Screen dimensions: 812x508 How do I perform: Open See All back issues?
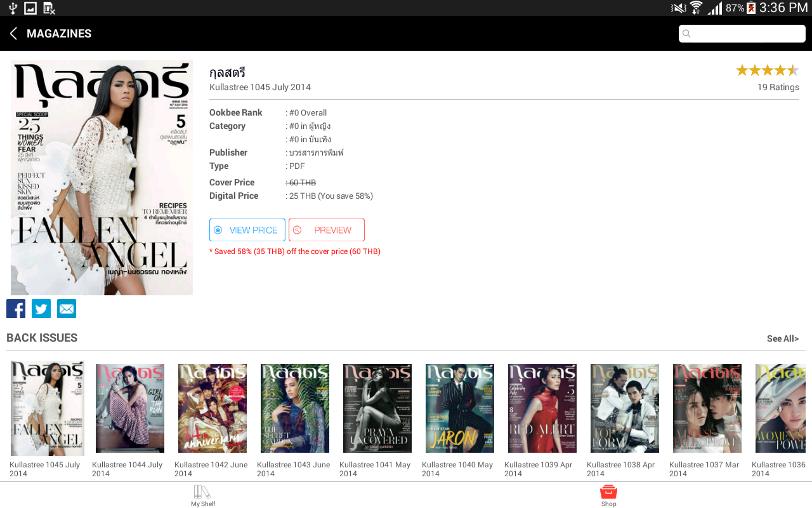tap(783, 338)
